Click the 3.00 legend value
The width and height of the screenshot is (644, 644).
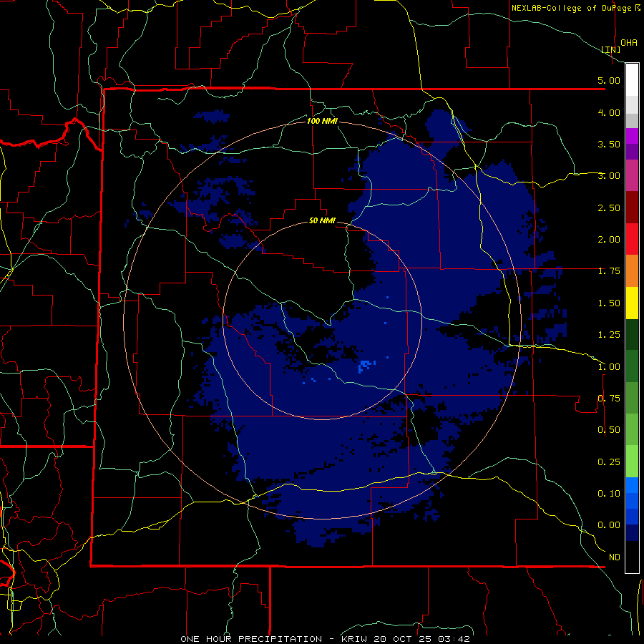click(609, 176)
